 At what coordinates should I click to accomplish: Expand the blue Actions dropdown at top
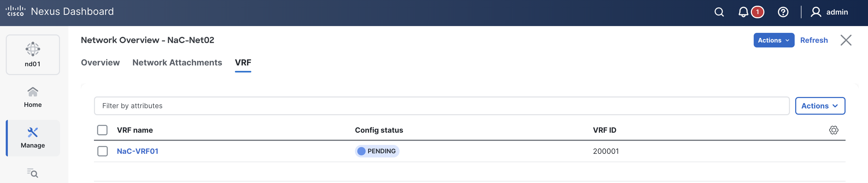click(x=774, y=40)
